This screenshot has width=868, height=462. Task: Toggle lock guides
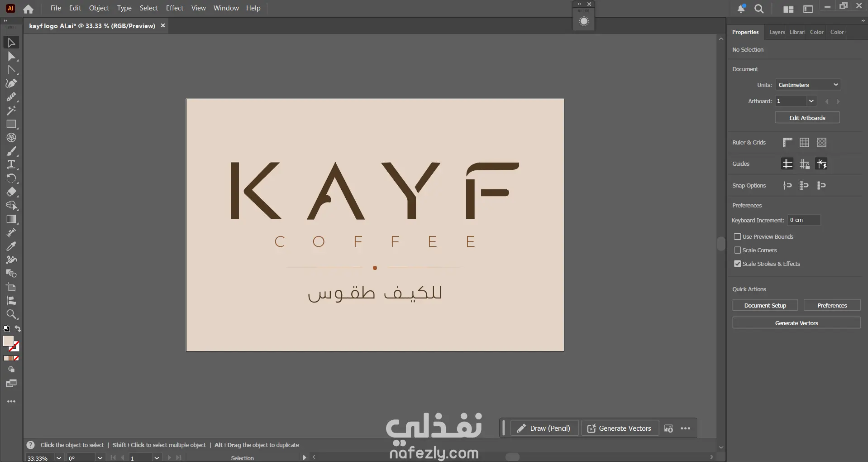[805, 164]
